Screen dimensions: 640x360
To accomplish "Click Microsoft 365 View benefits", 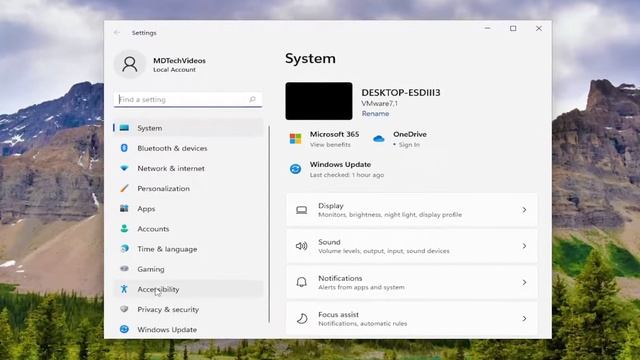I will pos(330,144).
